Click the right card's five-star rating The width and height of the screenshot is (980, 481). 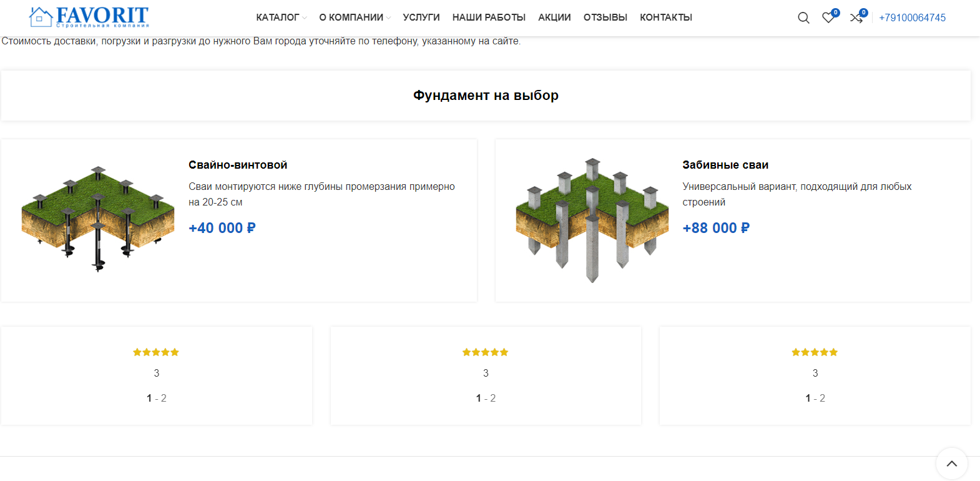[x=815, y=352]
